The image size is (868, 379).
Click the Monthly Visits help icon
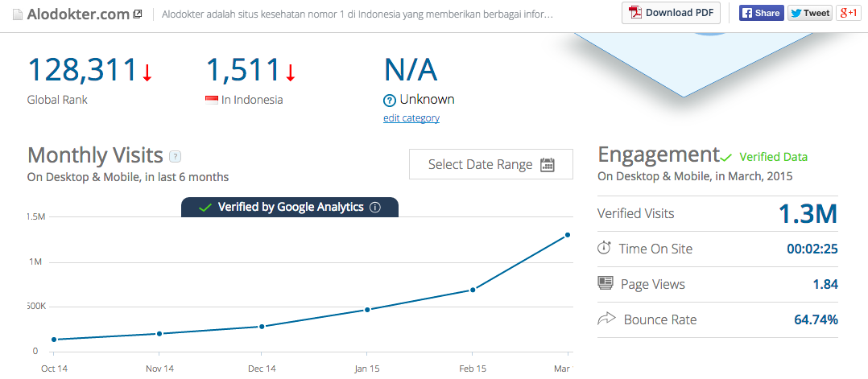click(x=175, y=157)
